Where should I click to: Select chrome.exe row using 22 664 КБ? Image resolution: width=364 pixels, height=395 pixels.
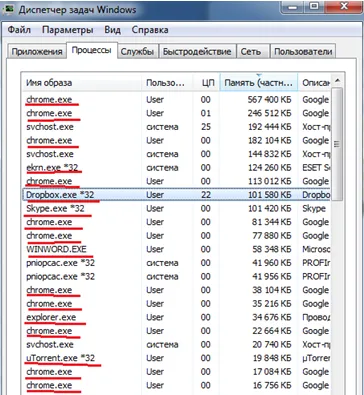coord(177,331)
